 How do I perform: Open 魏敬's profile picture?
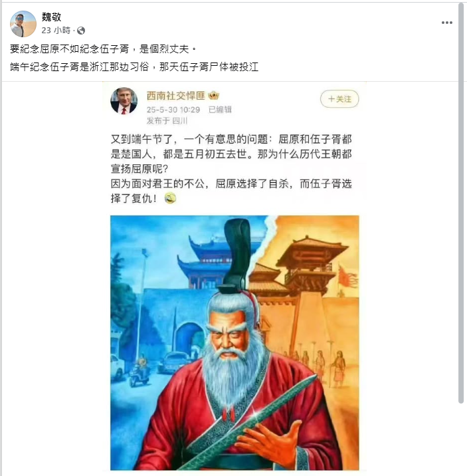point(23,24)
